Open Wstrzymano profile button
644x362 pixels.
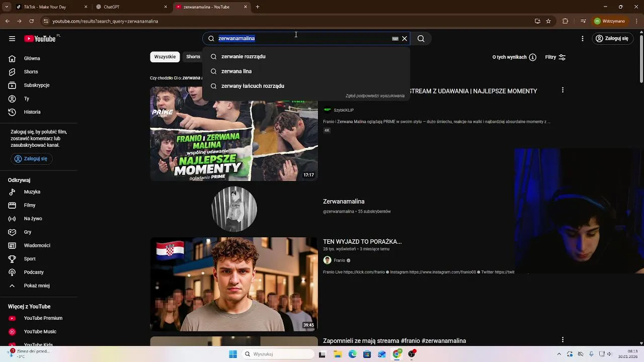pyautogui.click(x=609, y=21)
